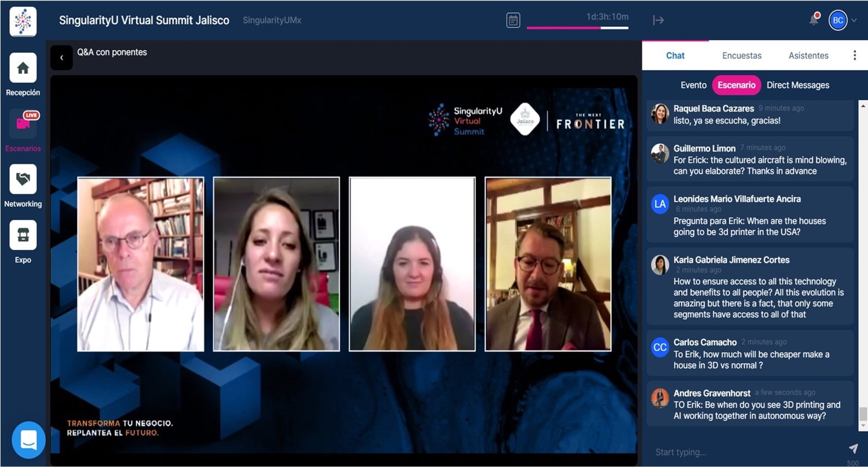Open the live Escenarios camera icon
Image resolution: width=868 pixels, height=467 pixels.
click(23, 124)
